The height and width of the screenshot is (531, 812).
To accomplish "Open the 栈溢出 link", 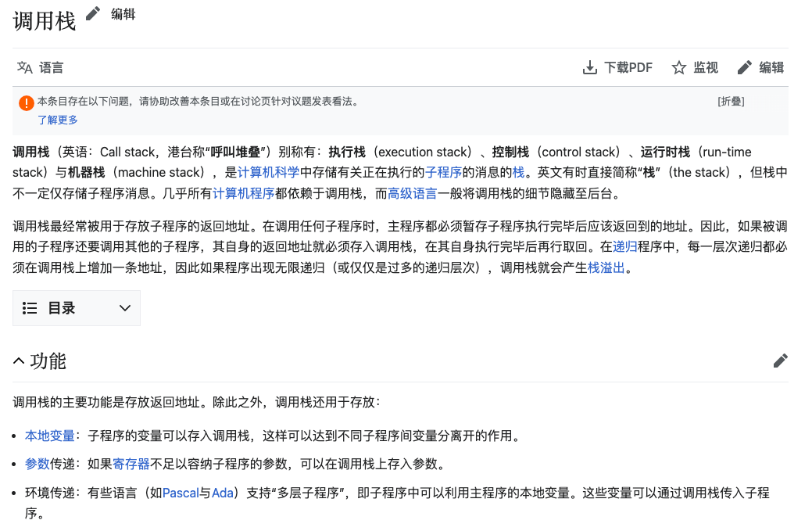I will (606, 267).
